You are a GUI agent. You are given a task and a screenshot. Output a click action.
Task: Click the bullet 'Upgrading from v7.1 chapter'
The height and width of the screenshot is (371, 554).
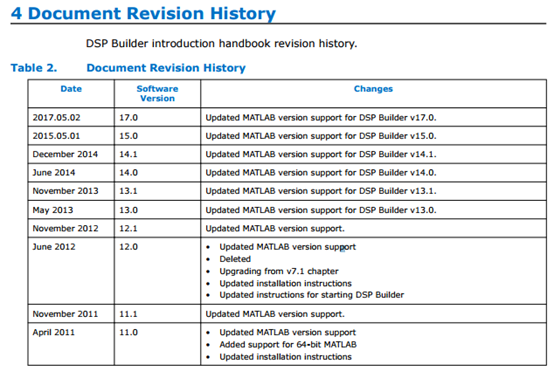click(279, 271)
